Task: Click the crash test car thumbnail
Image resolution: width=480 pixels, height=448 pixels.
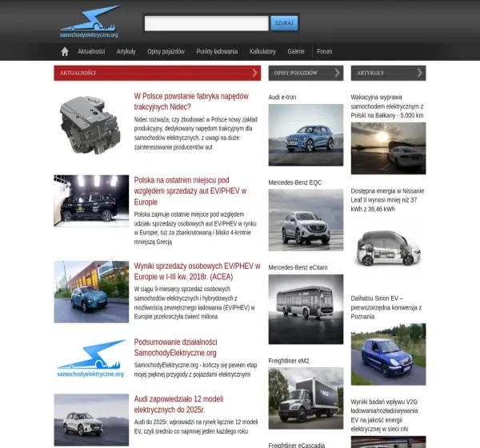Action: point(91,201)
